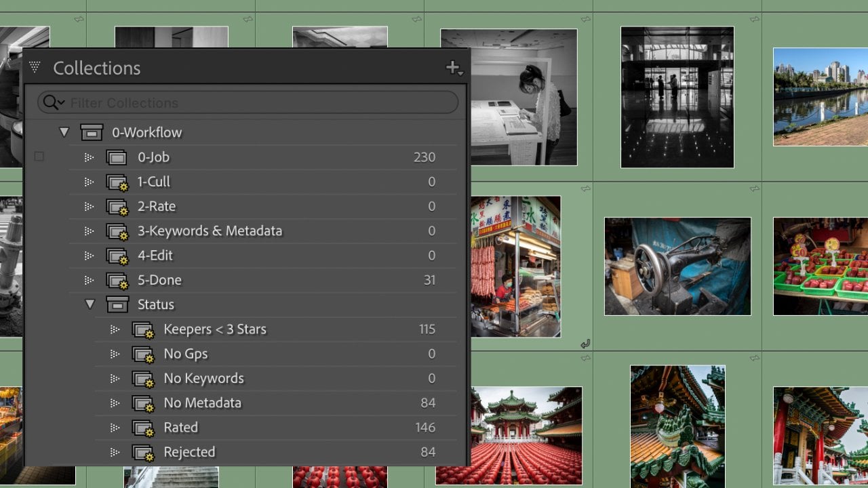Open the No Metadata smart collection

point(202,403)
